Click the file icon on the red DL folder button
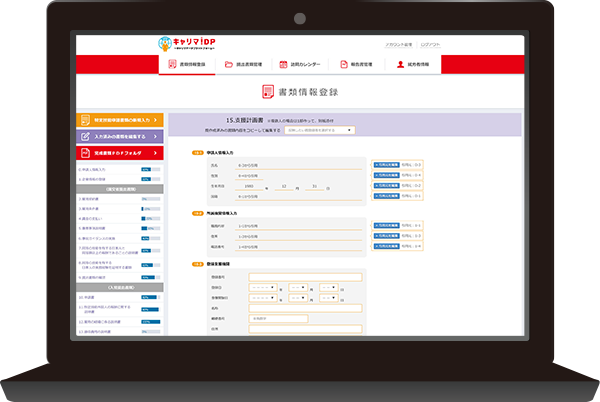 click(85, 153)
